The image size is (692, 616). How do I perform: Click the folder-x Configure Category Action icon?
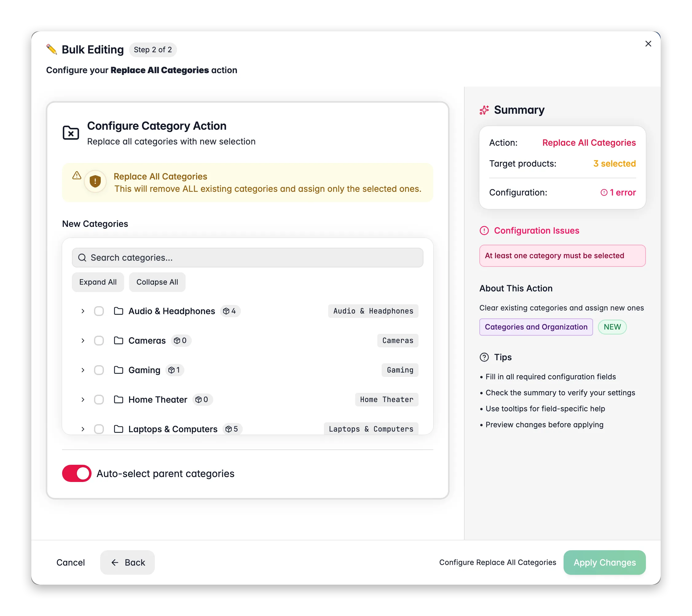(71, 133)
